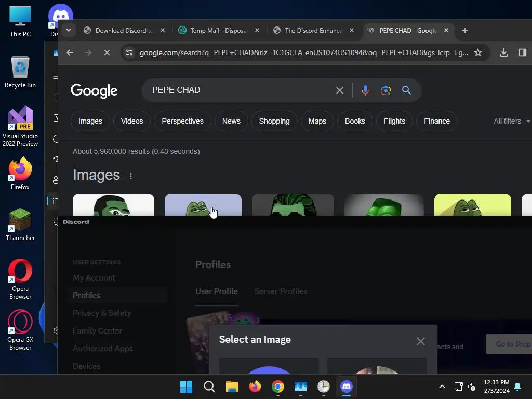This screenshot has height=399, width=532.
Task: Open Google Lens image search
Action: coord(386,90)
